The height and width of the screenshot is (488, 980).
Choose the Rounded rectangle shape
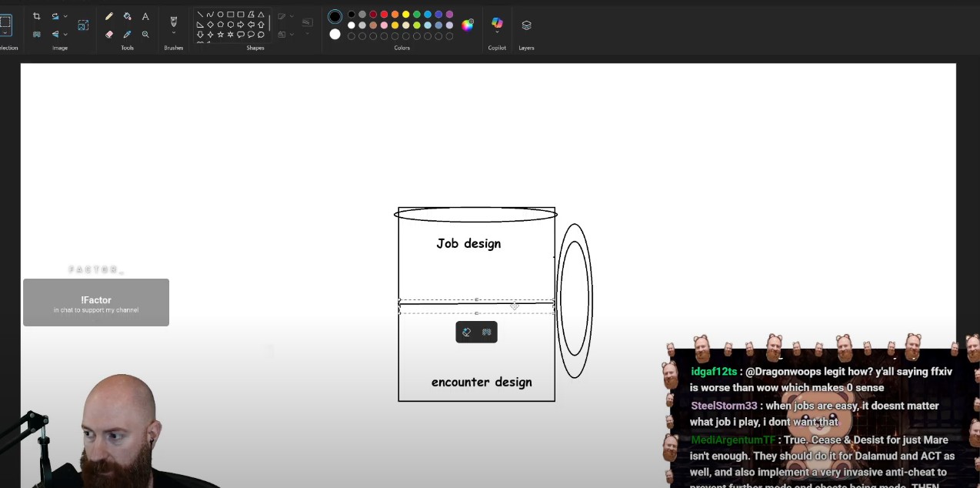click(240, 15)
